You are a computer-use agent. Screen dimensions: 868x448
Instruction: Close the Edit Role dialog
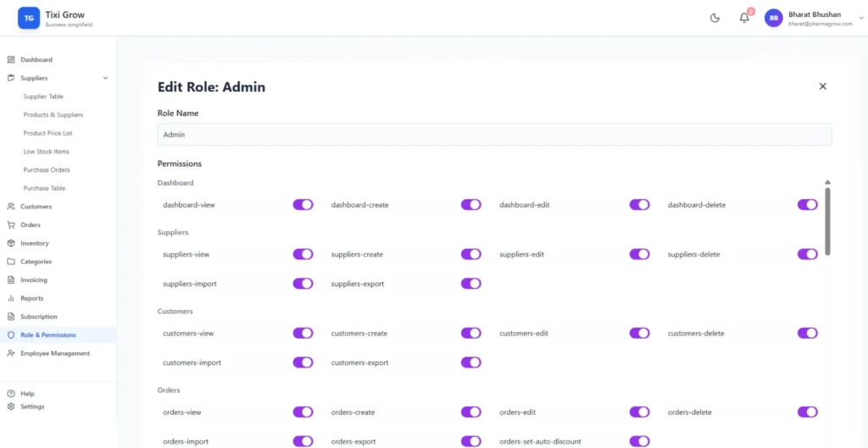click(x=822, y=86)
